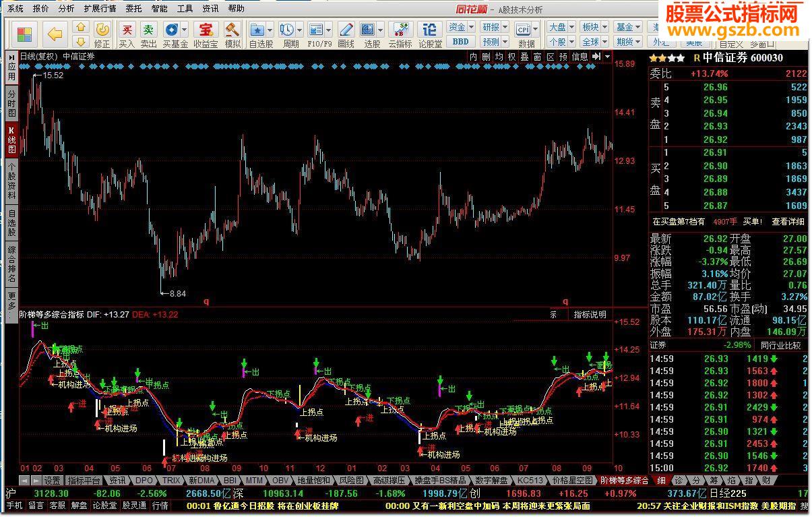Click the 设置 button in indicator bar
The width and height of the screenshot is (812, 517).
click(x=52, y=481)
